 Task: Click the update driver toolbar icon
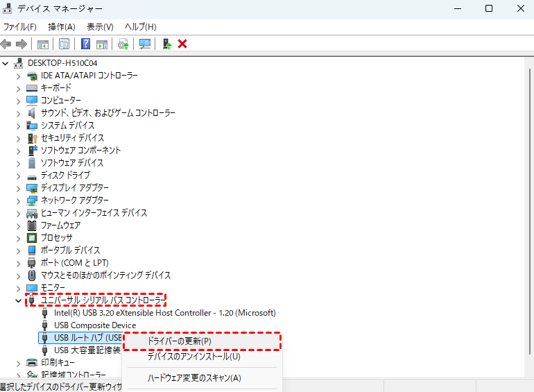coord(123,44)
